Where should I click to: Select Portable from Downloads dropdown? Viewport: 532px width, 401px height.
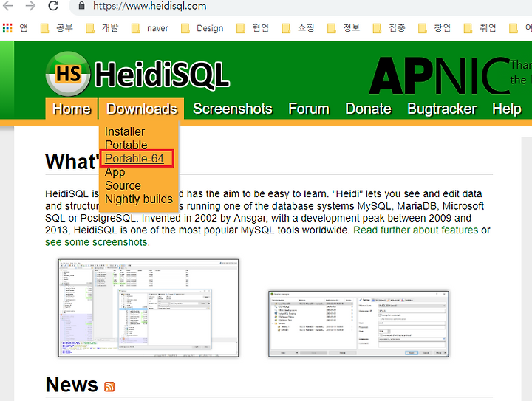(x=126, y=145)
